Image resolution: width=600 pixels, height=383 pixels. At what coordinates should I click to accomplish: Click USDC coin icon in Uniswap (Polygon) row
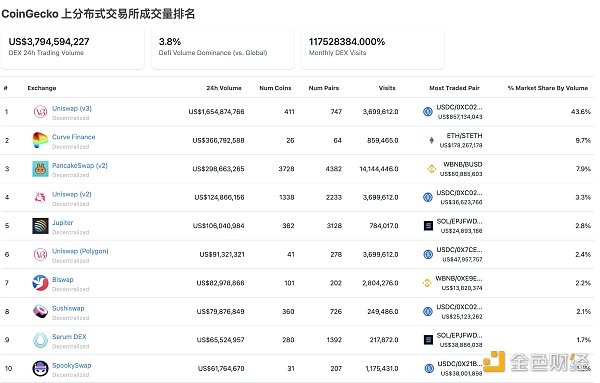click(x=428, y=254)
